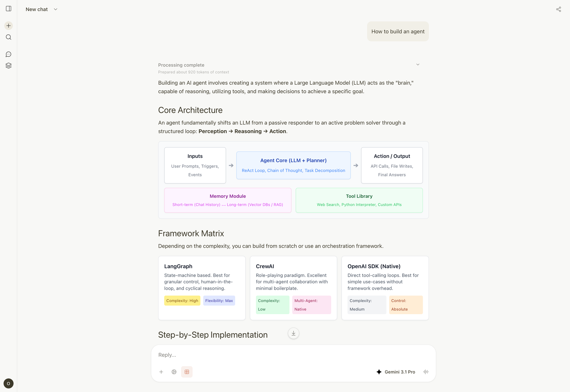The width and height of the screenshot is (570, 392).
Task: Open the Gemini 3.1 Pro model selector
Action: pos(395,372)
